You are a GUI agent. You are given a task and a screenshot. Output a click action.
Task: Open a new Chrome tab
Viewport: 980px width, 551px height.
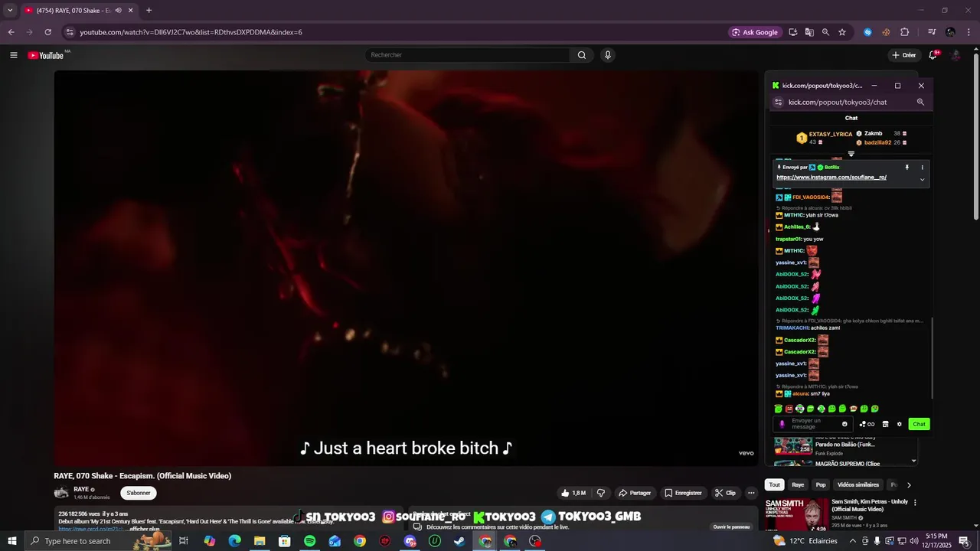pos(149,11)
